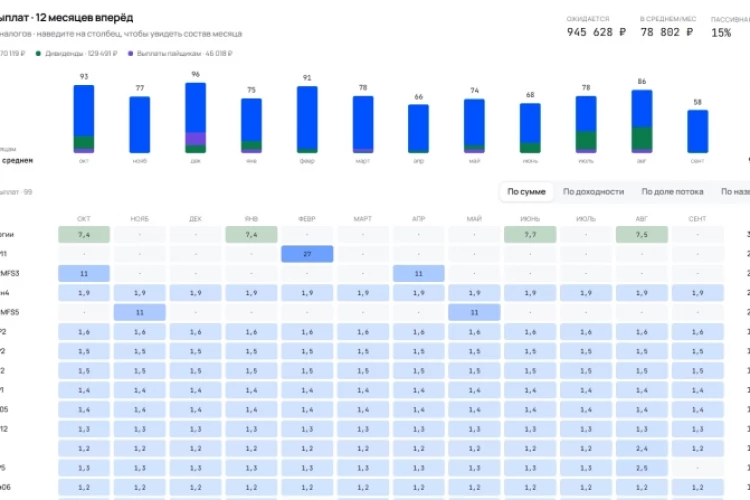Click the '1,6' cell in ИЮЛЬ column
The image size is (750, 500).
pos(586,332)
